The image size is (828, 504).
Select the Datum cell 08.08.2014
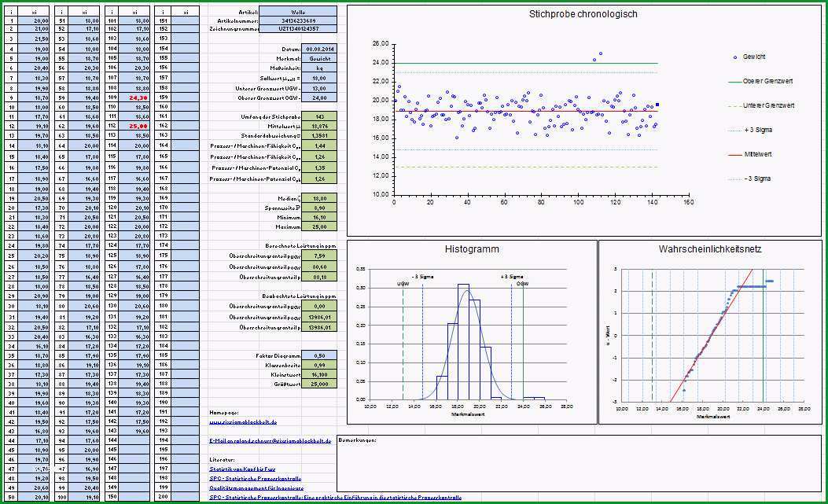point(319,49)
